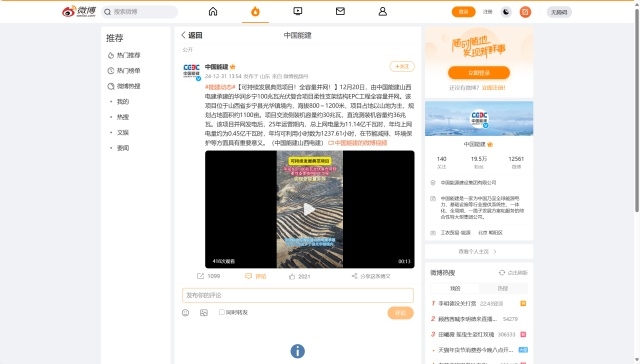The image size is (640, 364).
Task: Select the hot flame icon tab
Action: (255, 11)
